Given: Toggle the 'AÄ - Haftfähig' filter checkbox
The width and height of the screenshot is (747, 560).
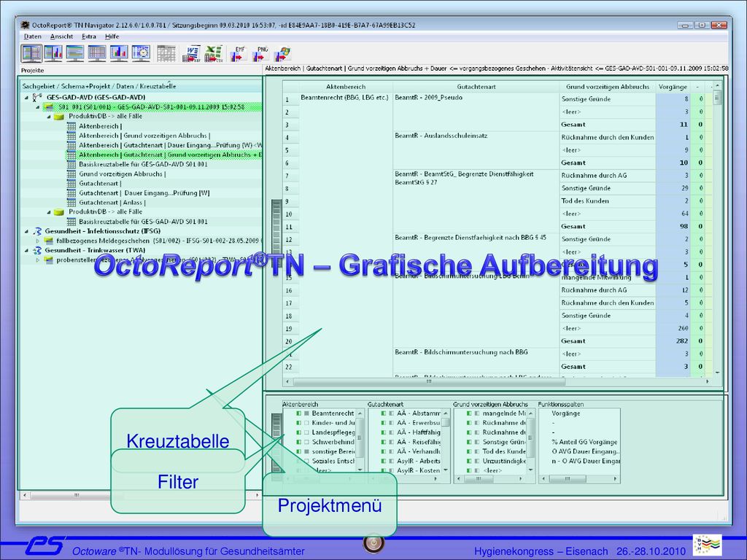Looking at the screenshot, I should pyautogui.click(x=392, y=432).
